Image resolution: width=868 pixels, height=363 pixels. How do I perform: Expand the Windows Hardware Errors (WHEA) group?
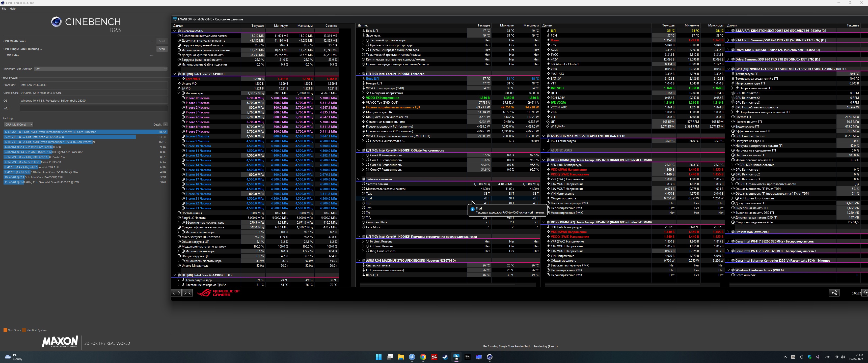tap(728, 270)
